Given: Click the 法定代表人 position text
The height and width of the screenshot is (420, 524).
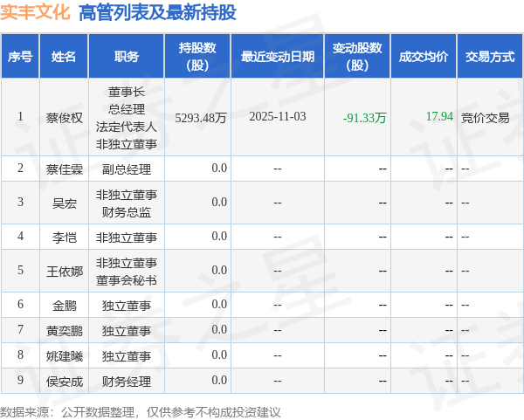Looking at the screenshot, I should (x=127, y=127).
